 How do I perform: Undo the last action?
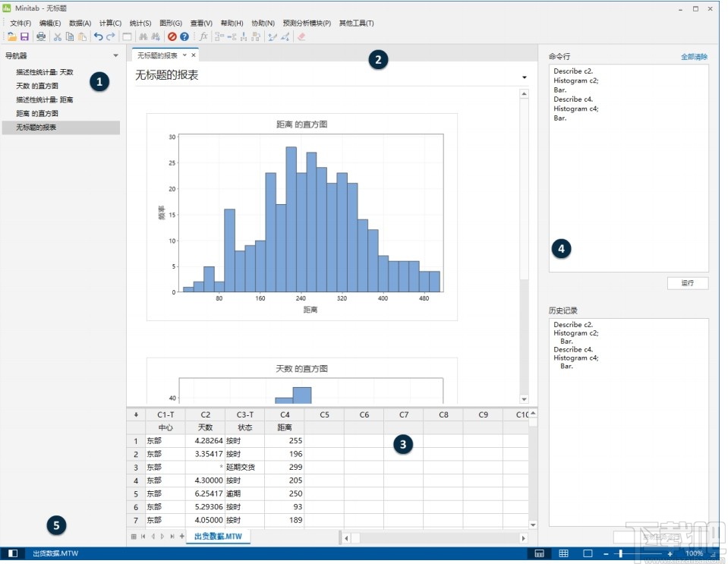point(97,36)
